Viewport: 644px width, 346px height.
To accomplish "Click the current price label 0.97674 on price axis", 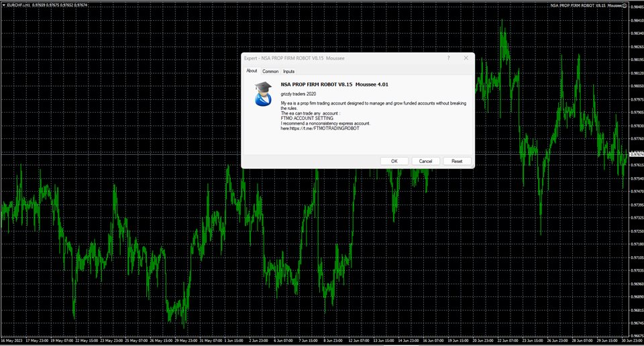I will [637, 154].
